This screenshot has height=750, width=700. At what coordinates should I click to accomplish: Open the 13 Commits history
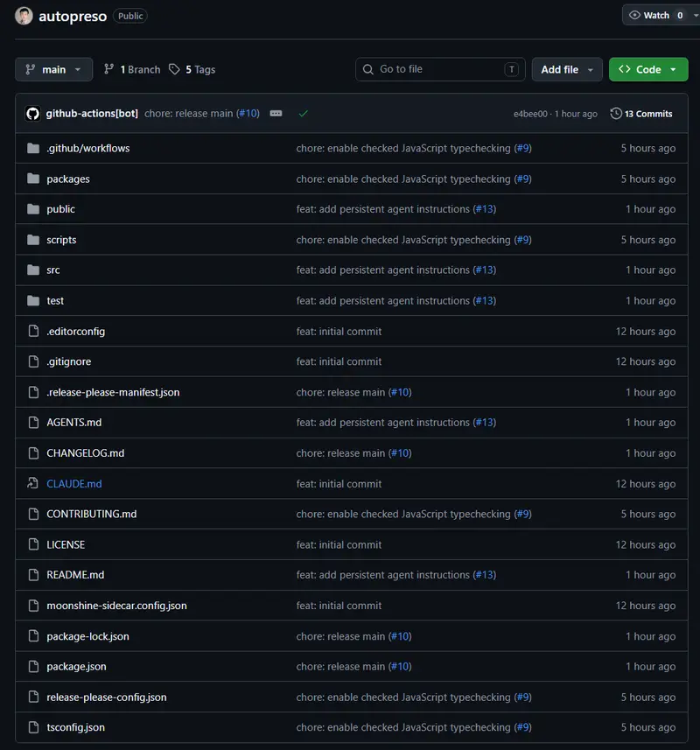click(641, 114)
